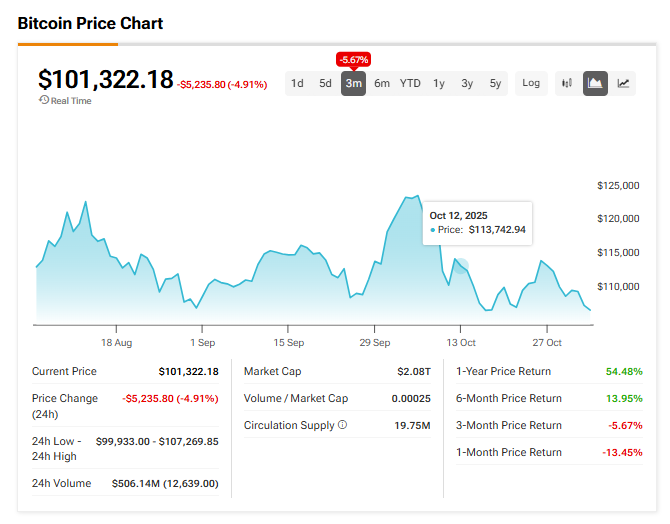Select the area chart type icon
Viewport: 670px width, 524px height.
point(595,83)
